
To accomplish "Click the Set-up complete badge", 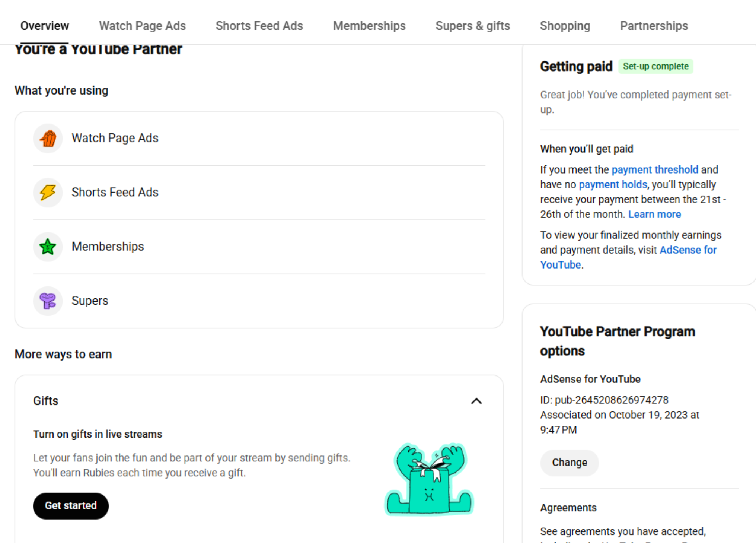I will (x=655, y=66).
